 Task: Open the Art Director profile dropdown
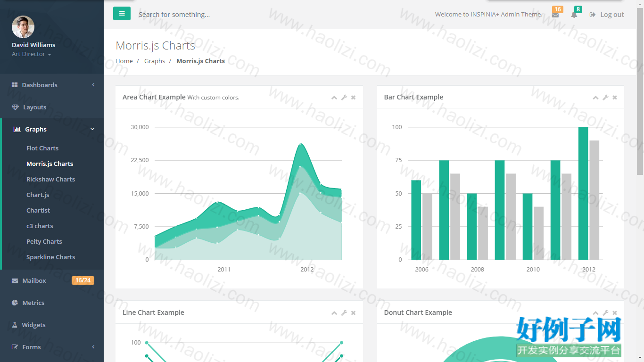(32, 54)
